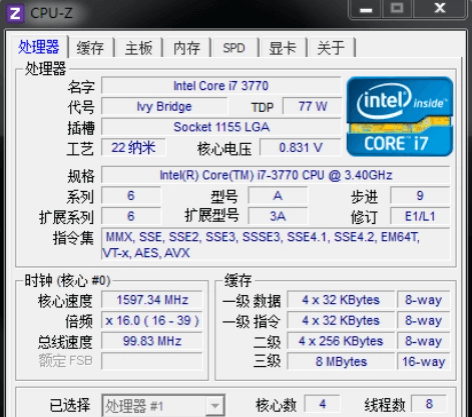Click the 扩展型号 value 3A
This screenshot has height=417, width=472.
coord(278,216)
